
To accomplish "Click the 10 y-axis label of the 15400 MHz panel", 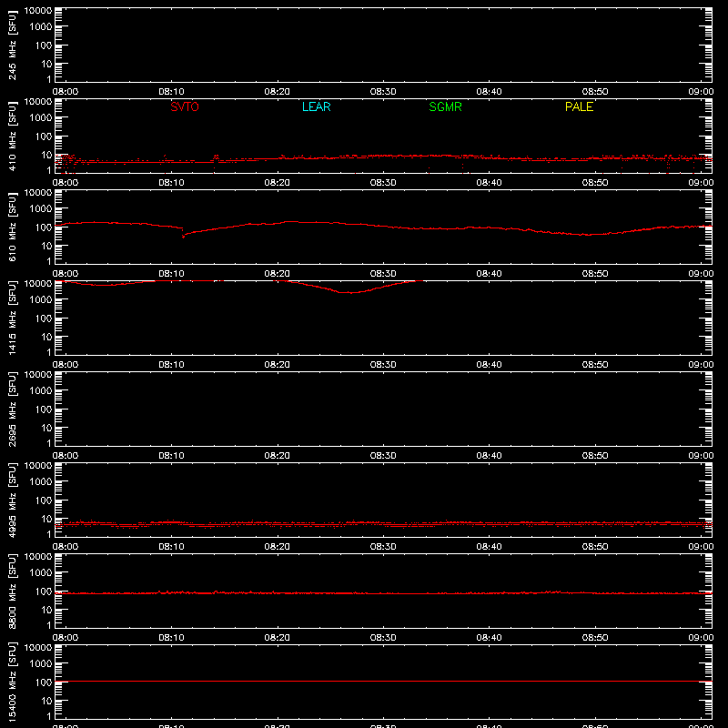I will (47, 701).
